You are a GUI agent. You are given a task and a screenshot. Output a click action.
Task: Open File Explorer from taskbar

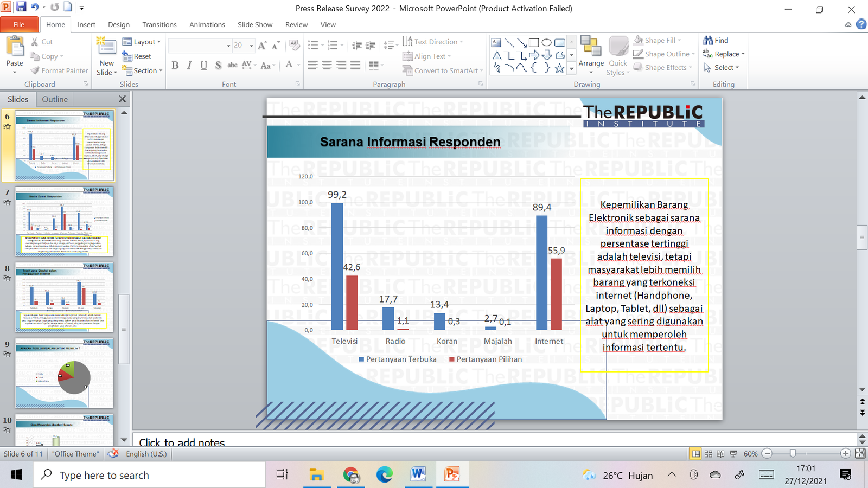(316, 475)
